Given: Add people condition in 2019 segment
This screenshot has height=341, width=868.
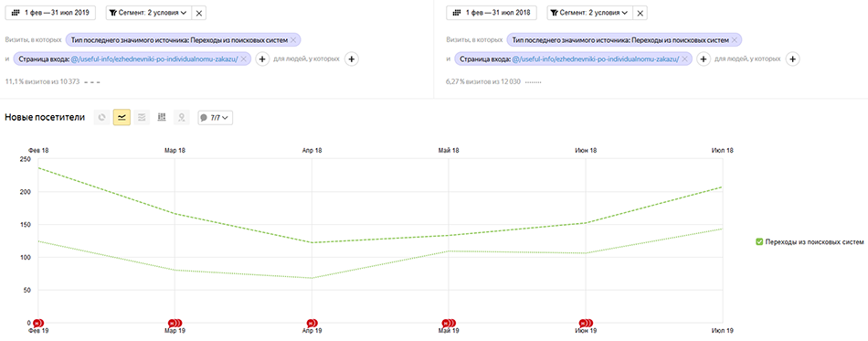Looking at the screenshot, I should click(x=352, y=59).
